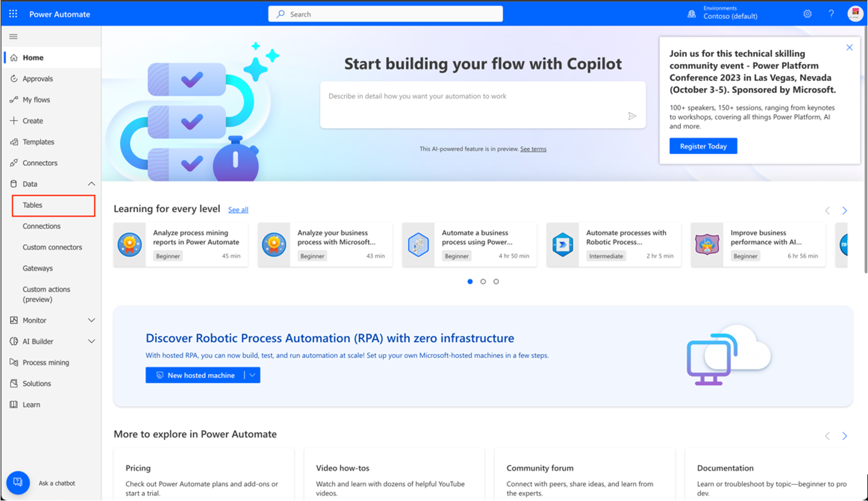Open Automate a business process using Power card
The image size is (868, 501).
pos(469,245)
